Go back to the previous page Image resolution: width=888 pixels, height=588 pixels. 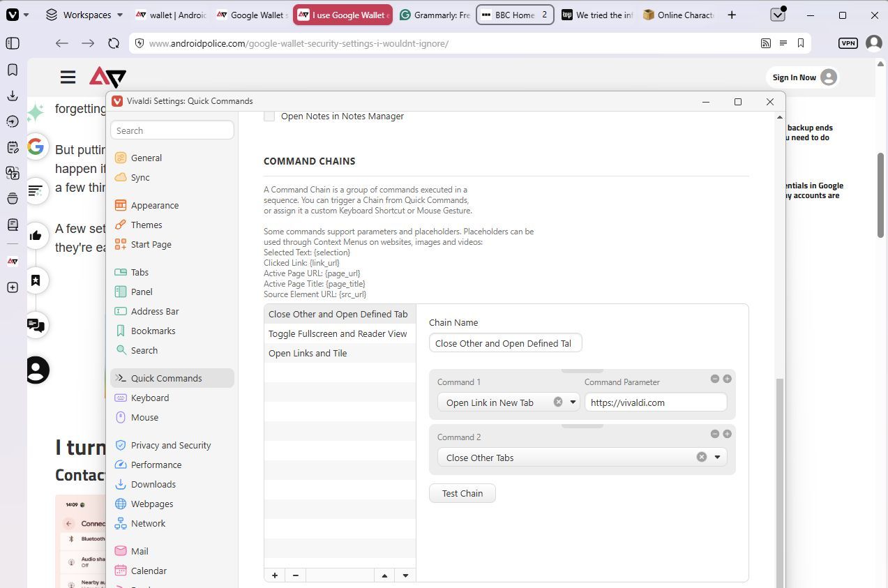click(x=62, y=43)
